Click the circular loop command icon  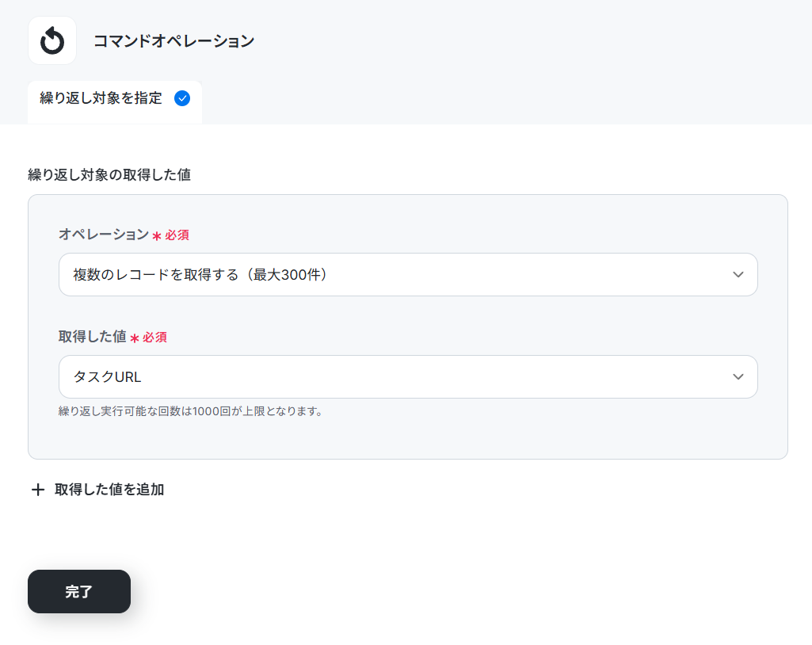(52, 41)
